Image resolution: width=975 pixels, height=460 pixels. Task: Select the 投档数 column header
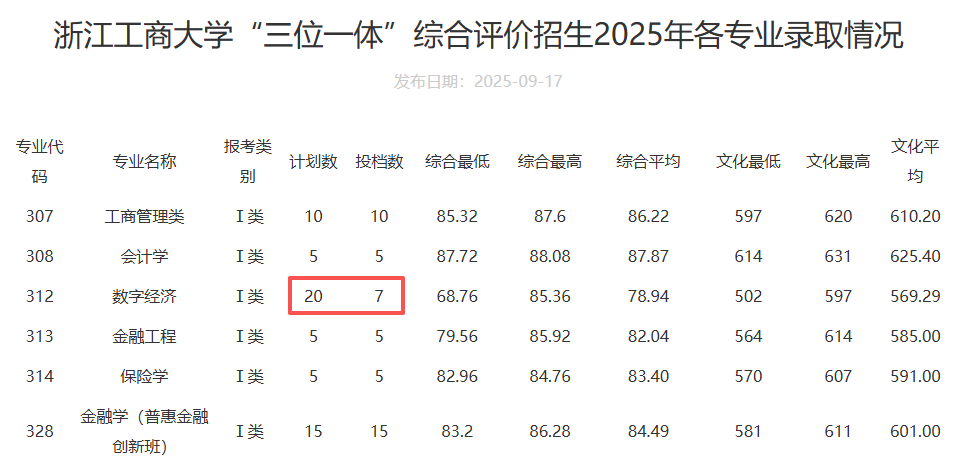(x=379, y=162)
